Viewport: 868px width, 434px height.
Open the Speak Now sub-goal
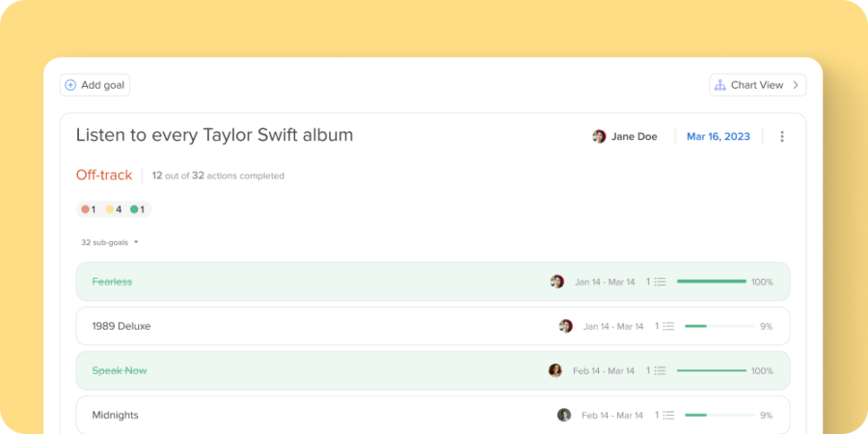(120, 370)
